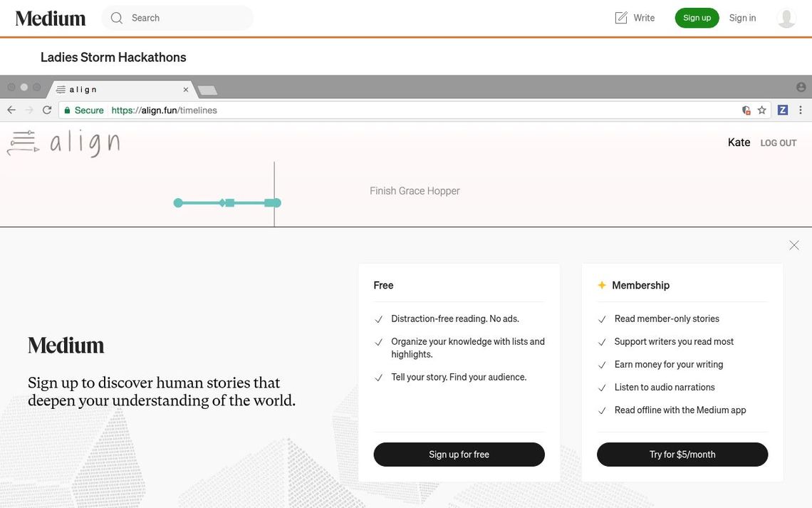Click Sign up for free button
Viewport: 812px width, 508px height.
point(459,454)
